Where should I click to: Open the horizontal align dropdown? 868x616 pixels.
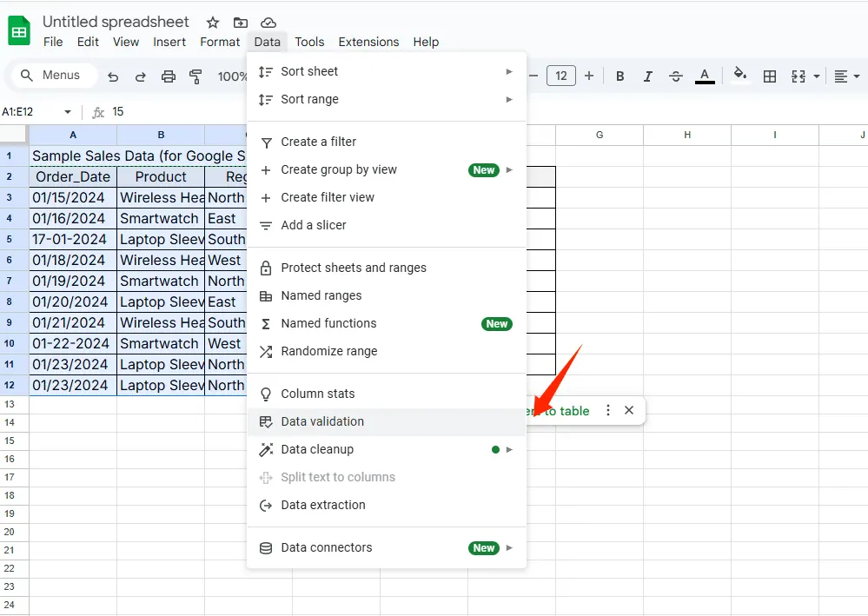(x=846, y=76)
